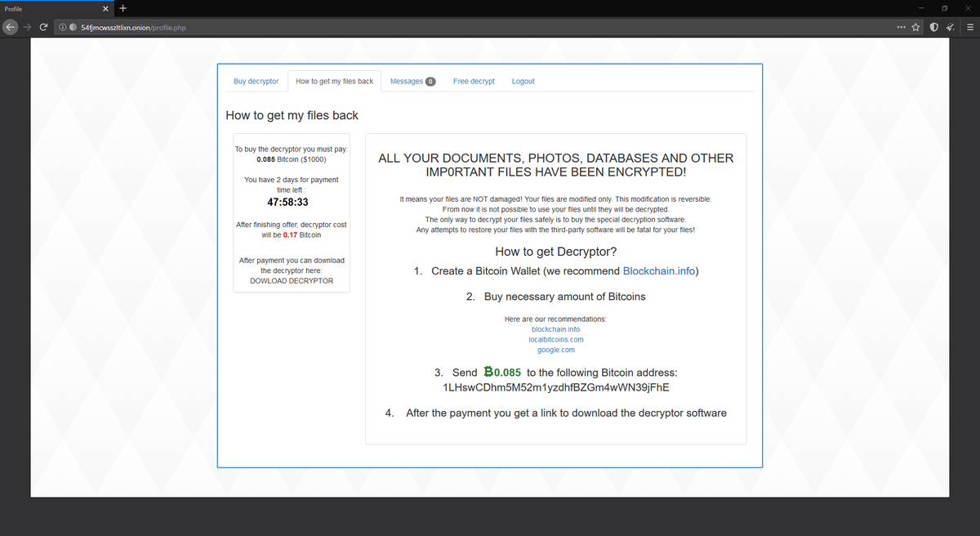Open the browser hamburger menu
The height and width of the screenshot is (536, 980).
point(970,27)
